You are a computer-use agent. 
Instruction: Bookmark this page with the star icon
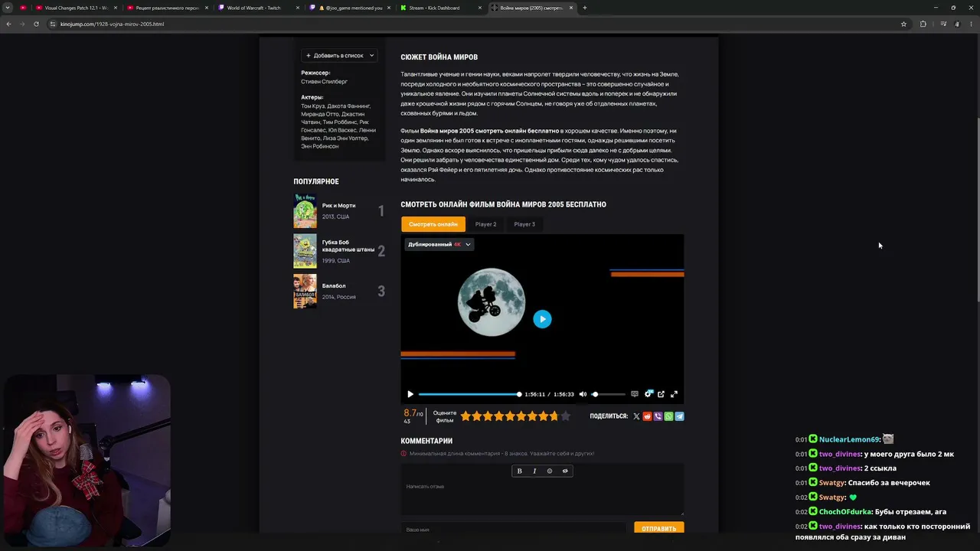coord(903,24)
